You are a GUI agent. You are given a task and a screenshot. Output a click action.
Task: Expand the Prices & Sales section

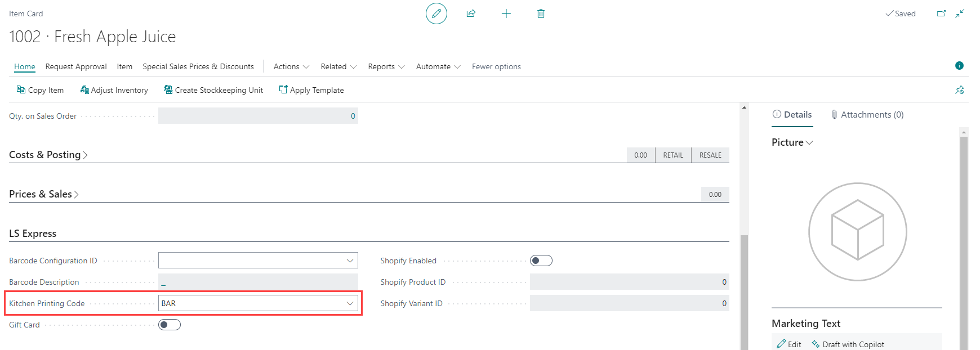[43, 194]
